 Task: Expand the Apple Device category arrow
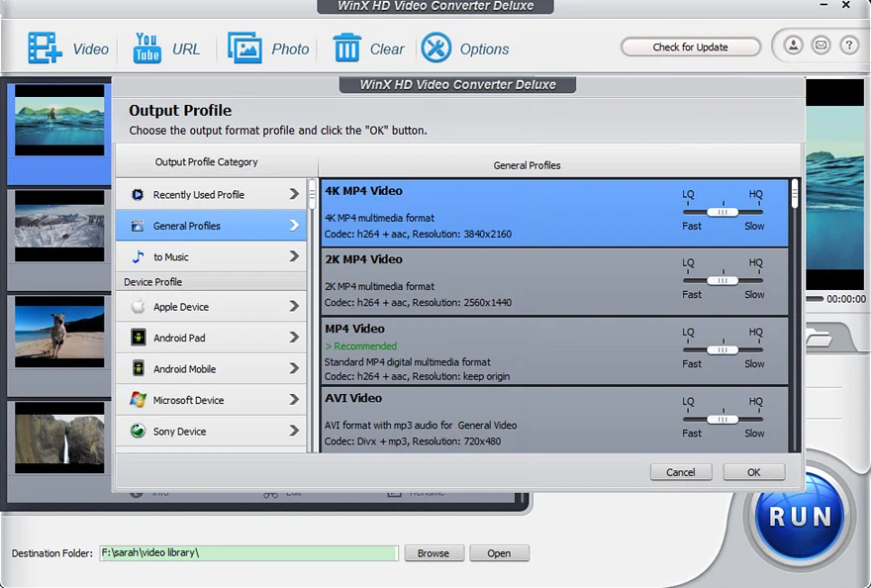click(294, 306)
